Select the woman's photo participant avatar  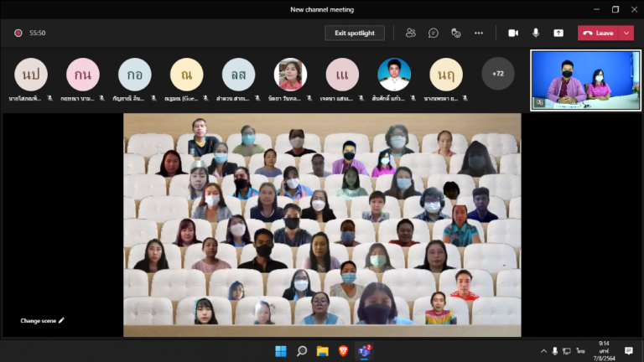tap(290, 75)
